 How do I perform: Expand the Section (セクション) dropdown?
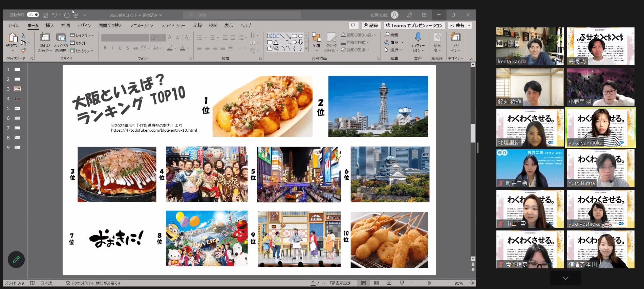(82, 51)
